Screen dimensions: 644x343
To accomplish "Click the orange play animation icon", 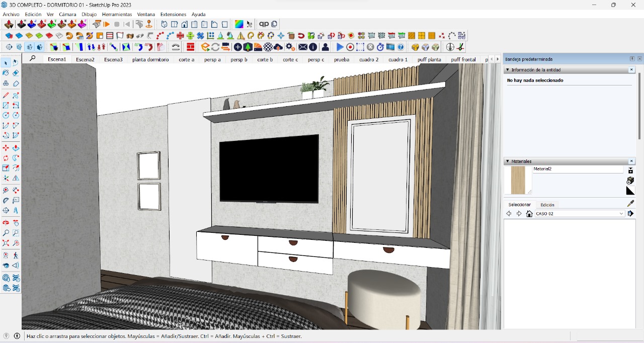I will tap(107, 24).
